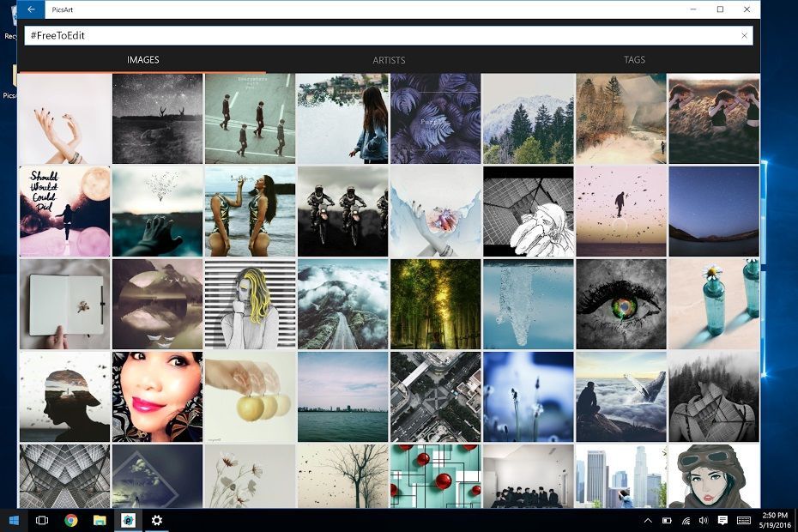Switch to the ARTISTS tab
Image resolution: width=798 pixels, height=532 pixels.
pyautogui.click(x=389, y=60)
